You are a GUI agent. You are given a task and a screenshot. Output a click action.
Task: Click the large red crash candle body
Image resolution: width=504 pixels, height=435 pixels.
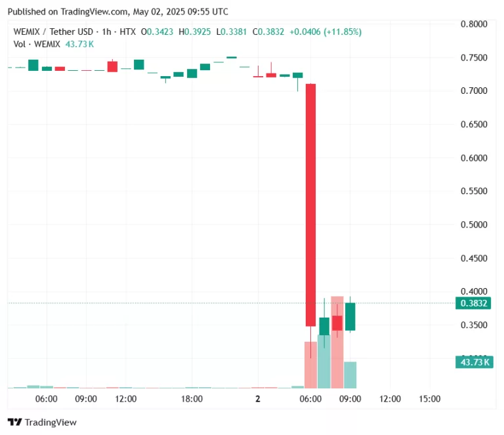pos(310,203)
